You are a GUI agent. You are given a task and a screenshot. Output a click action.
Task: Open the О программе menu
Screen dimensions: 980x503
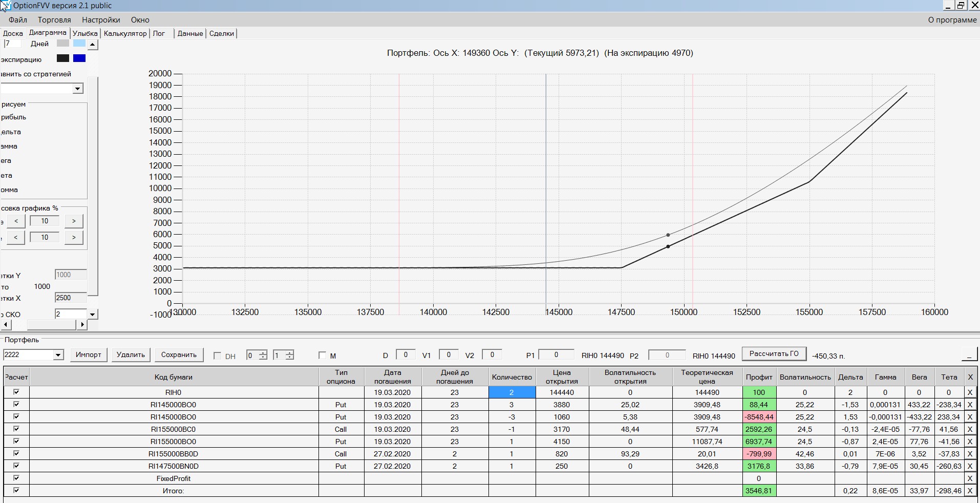pos(952,20)
